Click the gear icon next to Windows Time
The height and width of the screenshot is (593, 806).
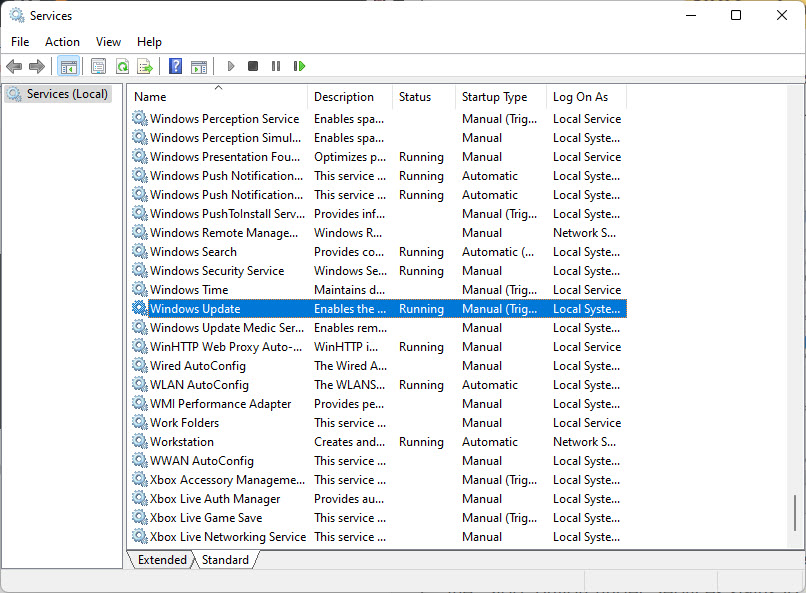pos(139,289)
